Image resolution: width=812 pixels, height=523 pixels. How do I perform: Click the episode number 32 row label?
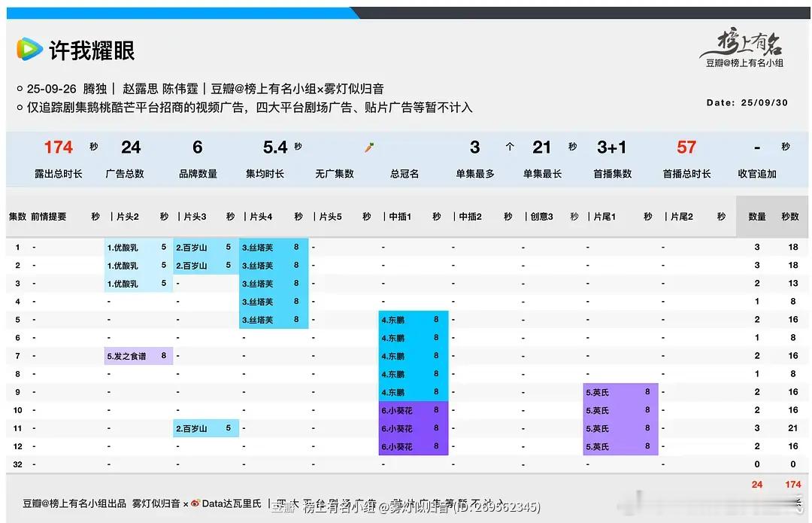17,464
